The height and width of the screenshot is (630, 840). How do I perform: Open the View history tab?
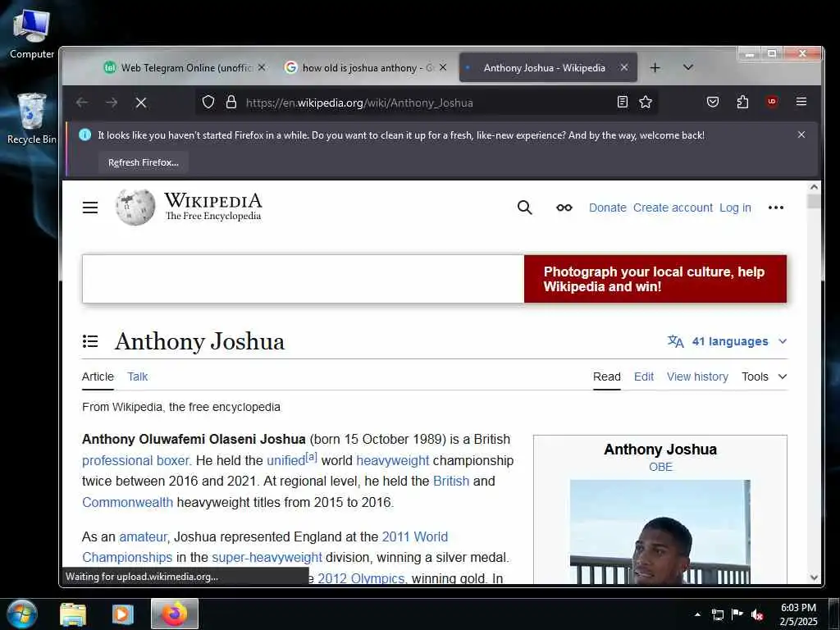pyautogui.click(x=697, y=377)
